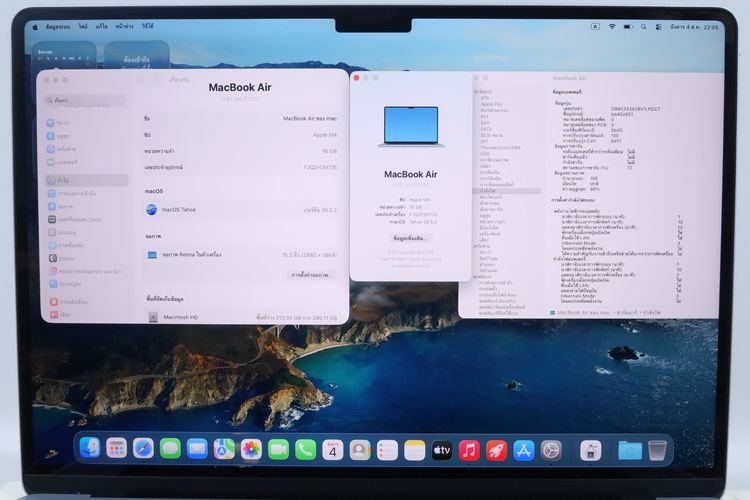Select SAS in System Information sidebar
This screenshot has width=750, height=500.
pyautogui.click(x=485, y=122)
